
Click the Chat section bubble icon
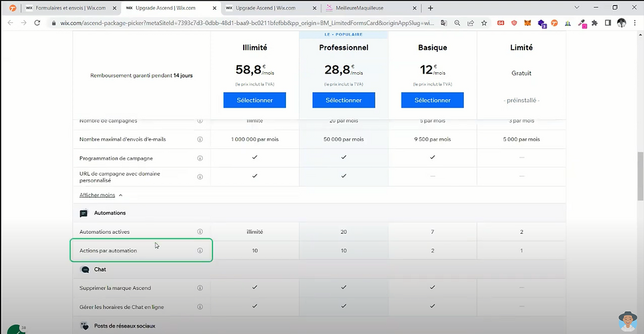point(85,270)
